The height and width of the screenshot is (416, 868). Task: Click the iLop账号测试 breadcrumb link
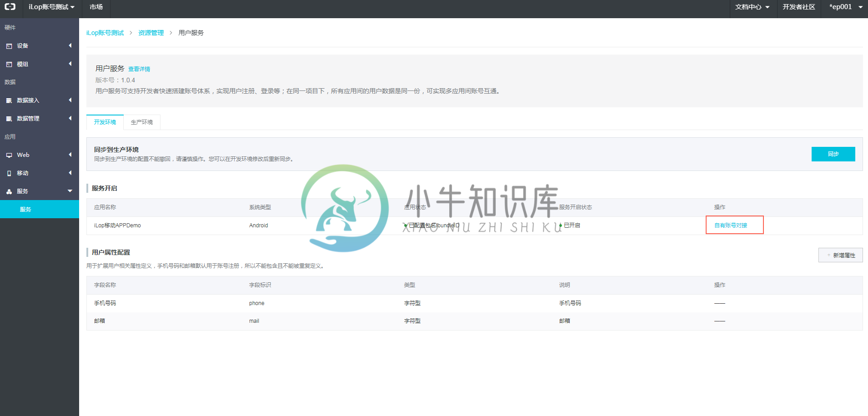[105, 33]
